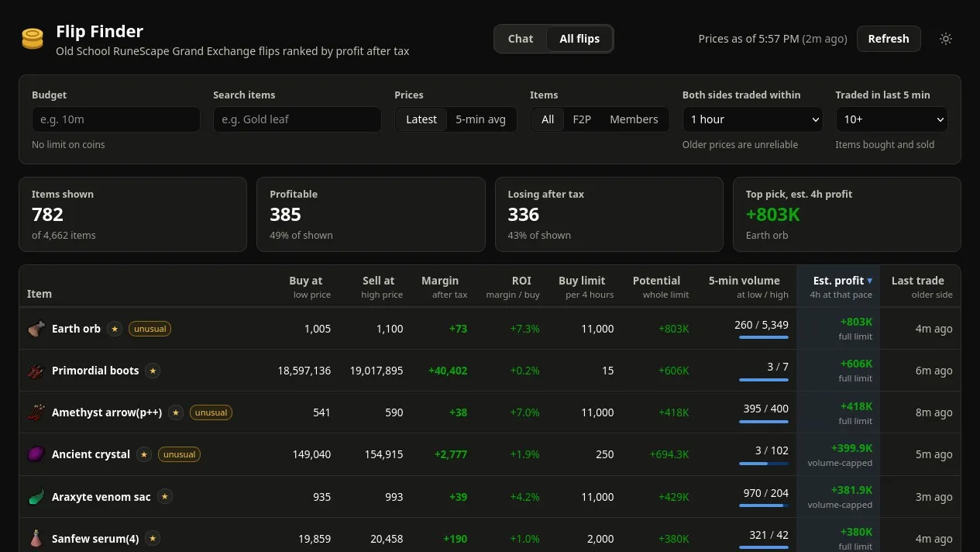This screenshot has height=552, width=980.
Task: Open the Earth orb item name
Action: click(x=76, y=329)
